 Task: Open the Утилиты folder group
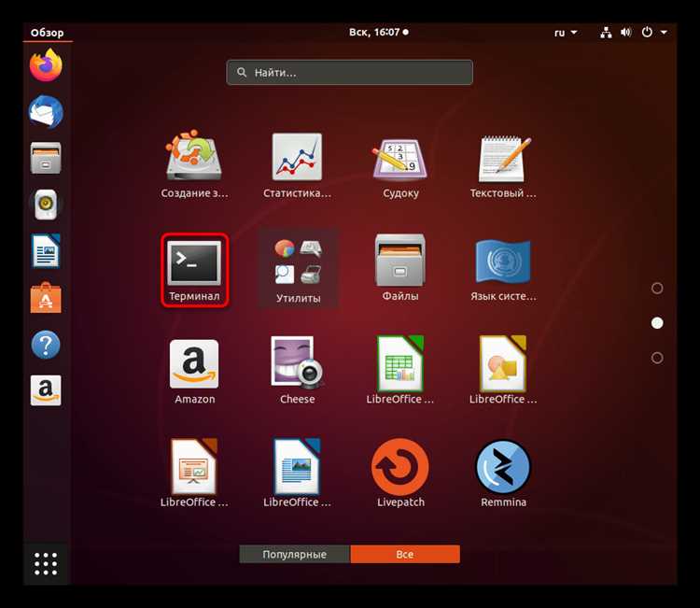298,269
